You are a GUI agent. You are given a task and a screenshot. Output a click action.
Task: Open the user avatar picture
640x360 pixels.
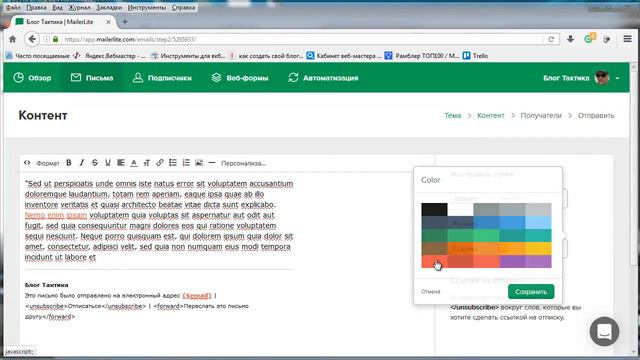(x=602, y=78)
